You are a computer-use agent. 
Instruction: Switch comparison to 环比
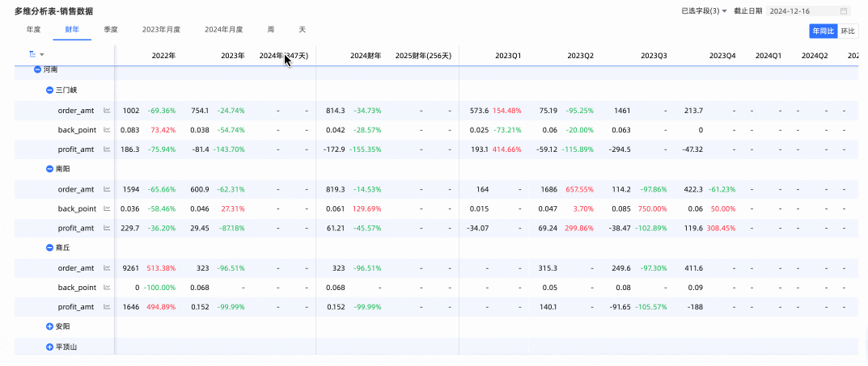[x=847, y=31]
